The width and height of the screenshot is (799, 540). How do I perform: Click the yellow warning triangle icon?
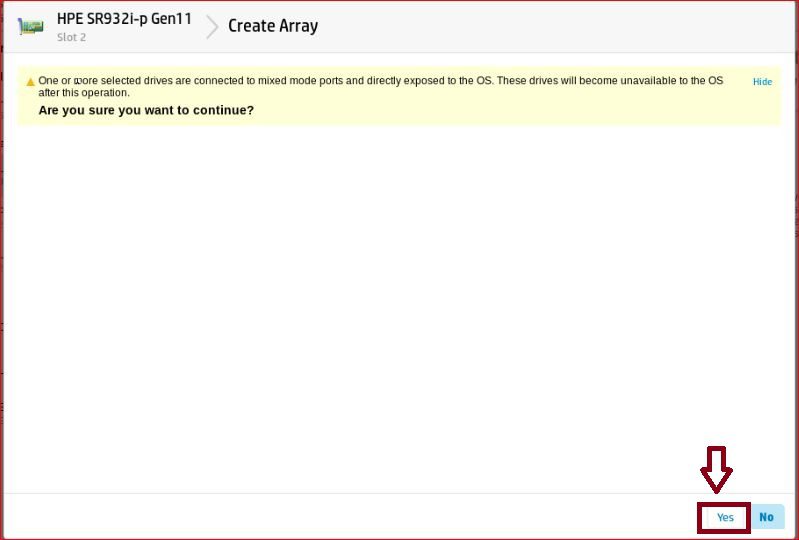pyautogui.click(x=29, y=81)
